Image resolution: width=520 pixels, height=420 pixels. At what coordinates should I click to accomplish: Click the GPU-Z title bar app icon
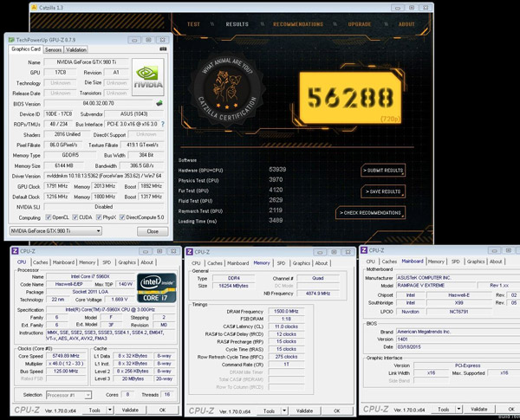(x=11, y=40)
